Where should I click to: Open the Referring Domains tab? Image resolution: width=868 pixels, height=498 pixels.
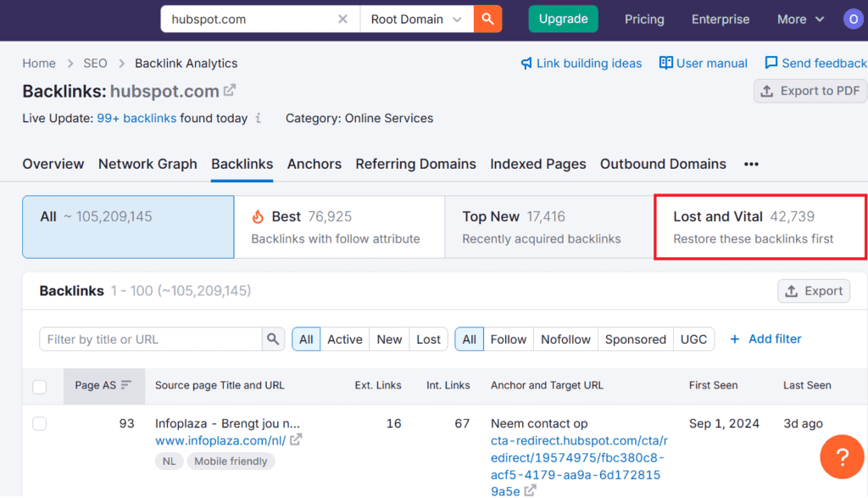point(415,164)
